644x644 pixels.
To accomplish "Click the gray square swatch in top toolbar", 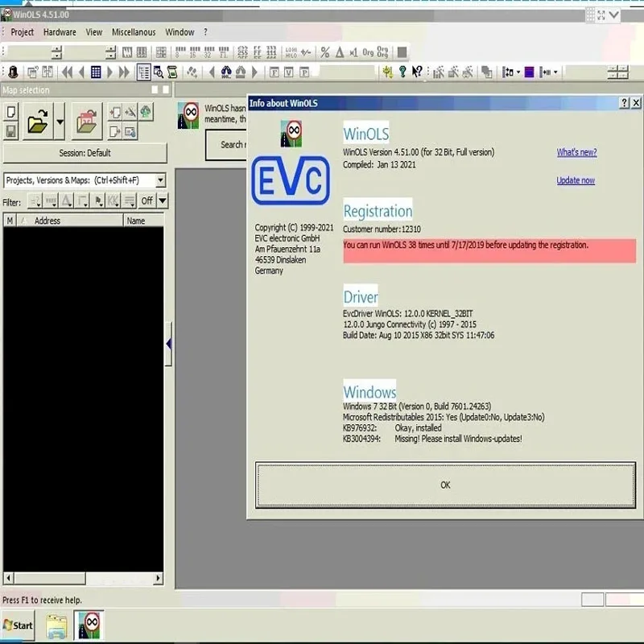I will (x=402, y=52).
